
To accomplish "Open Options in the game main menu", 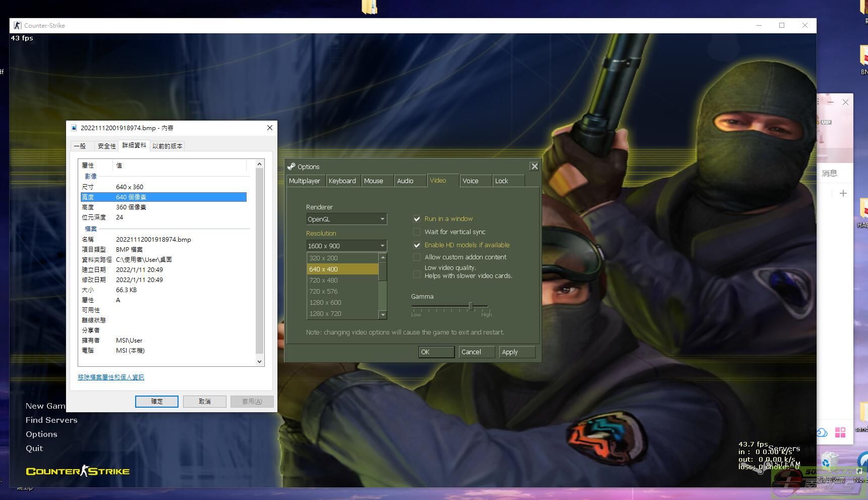I will (x=41, y=434).
